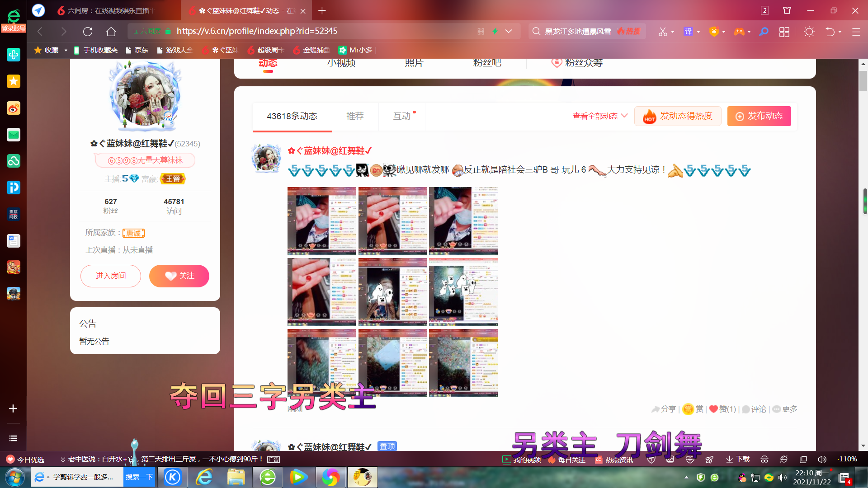Expand the game controller dropdown arrow

tap(749, 32)
